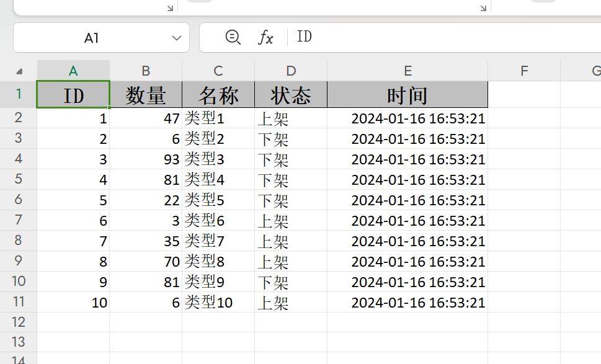Select cell with quantity 6 in row 11
This screenshot has width=601, height=364.
pyautogui.click(x=146, y=303)
